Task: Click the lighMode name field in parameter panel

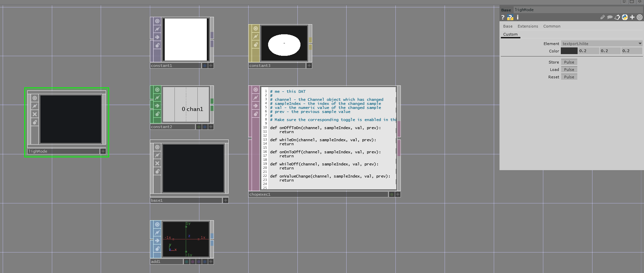Action: 578,10
